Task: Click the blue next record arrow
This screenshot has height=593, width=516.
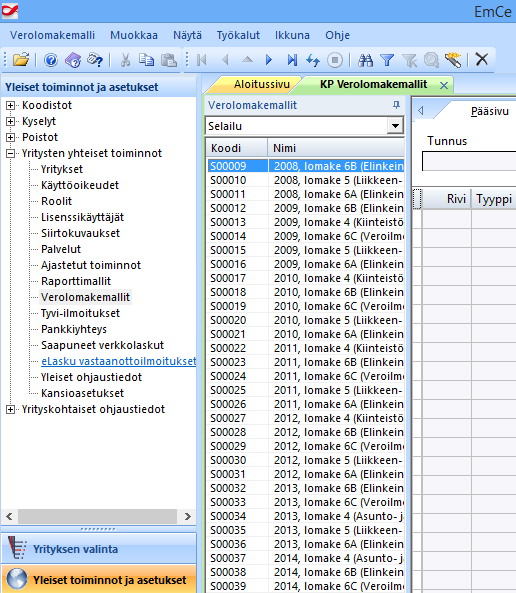Action: pyautogui.click(x=269, y=60)
